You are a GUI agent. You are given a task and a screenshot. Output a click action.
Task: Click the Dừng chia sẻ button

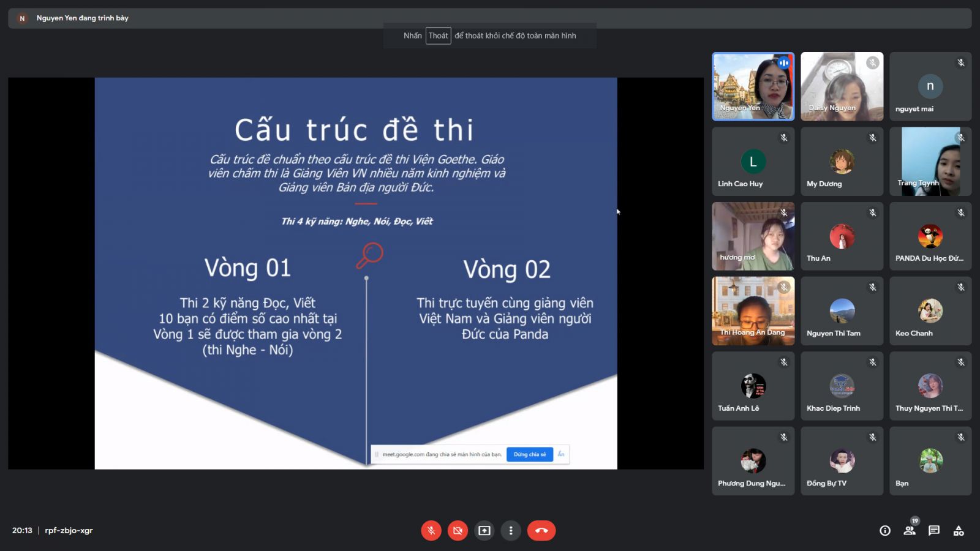click(530, 454)
